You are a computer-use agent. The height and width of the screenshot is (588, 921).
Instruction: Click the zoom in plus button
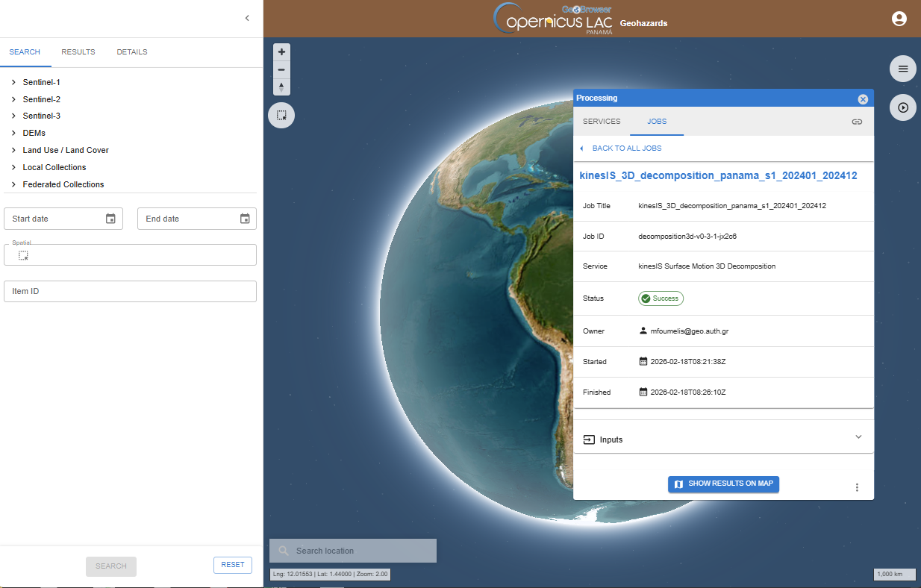[281, 52]
